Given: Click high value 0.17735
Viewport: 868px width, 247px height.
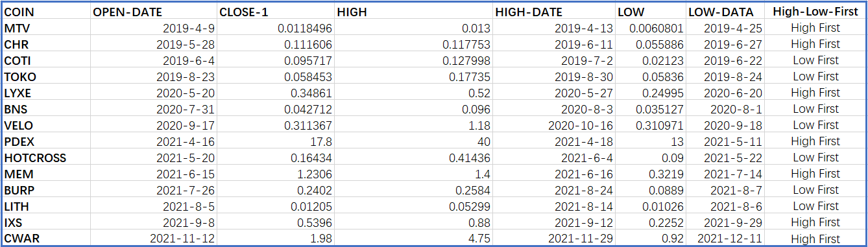Looking at the screenshot, I should tap(470, 76).
